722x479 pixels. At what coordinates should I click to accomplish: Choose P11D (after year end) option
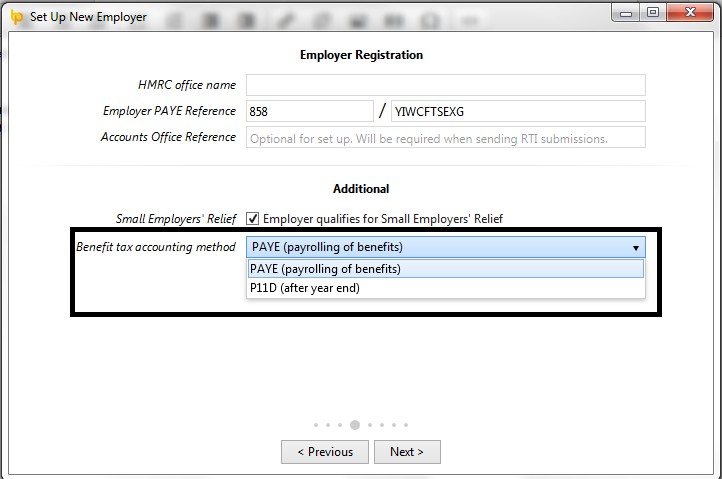tap(445, 288)
